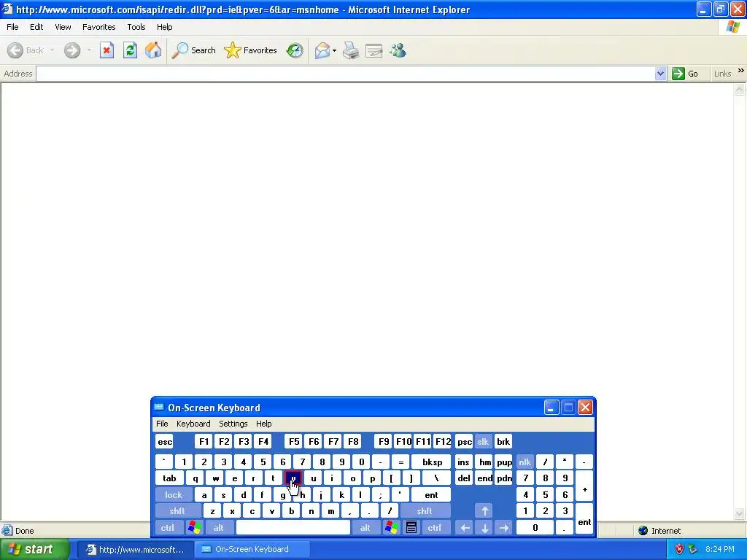Open the Tools menu
Screen dimensions: 747x560
136,27
